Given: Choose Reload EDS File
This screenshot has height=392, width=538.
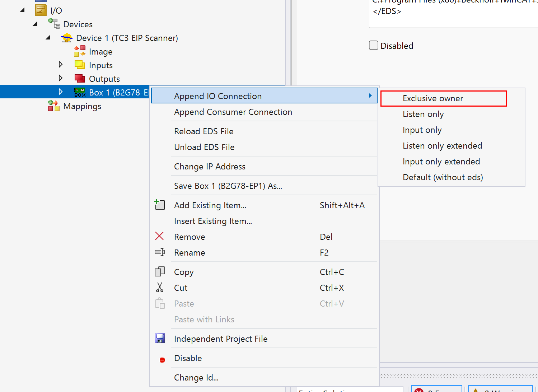Looking at the screenshot, I should coord(203,131).
